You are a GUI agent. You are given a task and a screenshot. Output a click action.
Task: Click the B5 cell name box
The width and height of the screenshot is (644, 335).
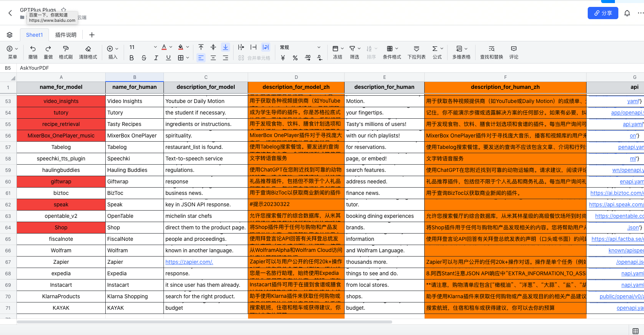coord(8,68)
